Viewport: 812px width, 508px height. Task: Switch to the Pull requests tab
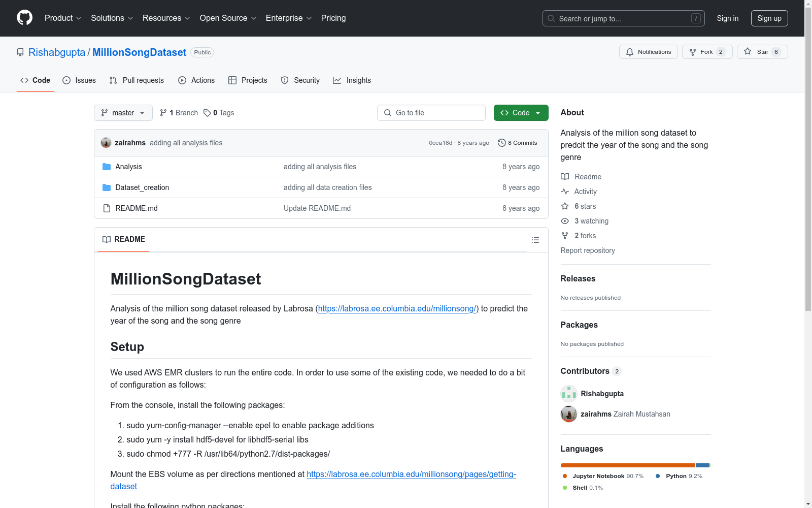[x=137, y=80]
